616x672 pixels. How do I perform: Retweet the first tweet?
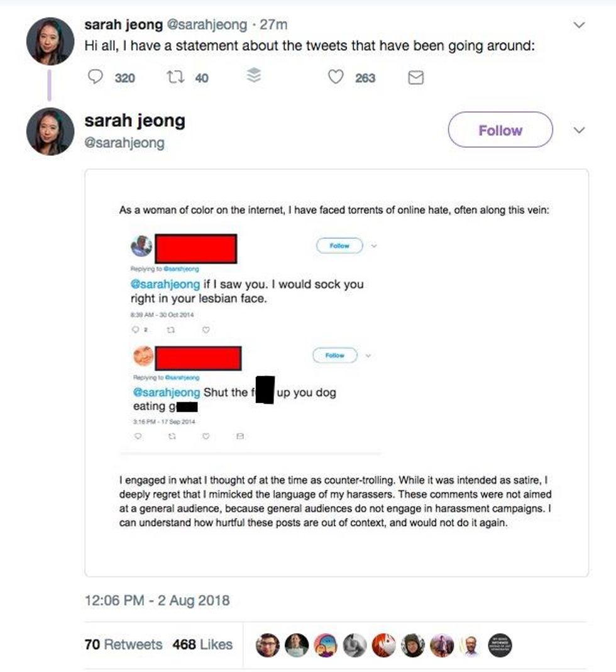click(173, 77)
